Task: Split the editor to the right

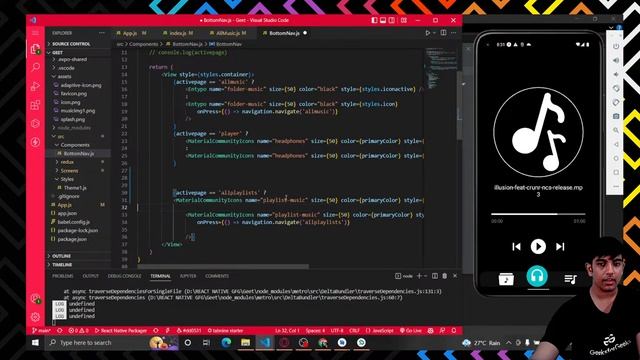Action: tap(444, 33)
